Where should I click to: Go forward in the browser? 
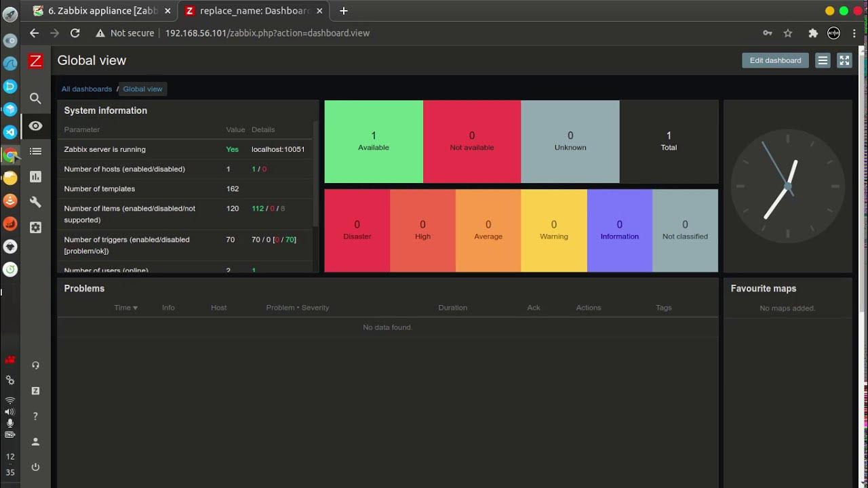(55, 33)
